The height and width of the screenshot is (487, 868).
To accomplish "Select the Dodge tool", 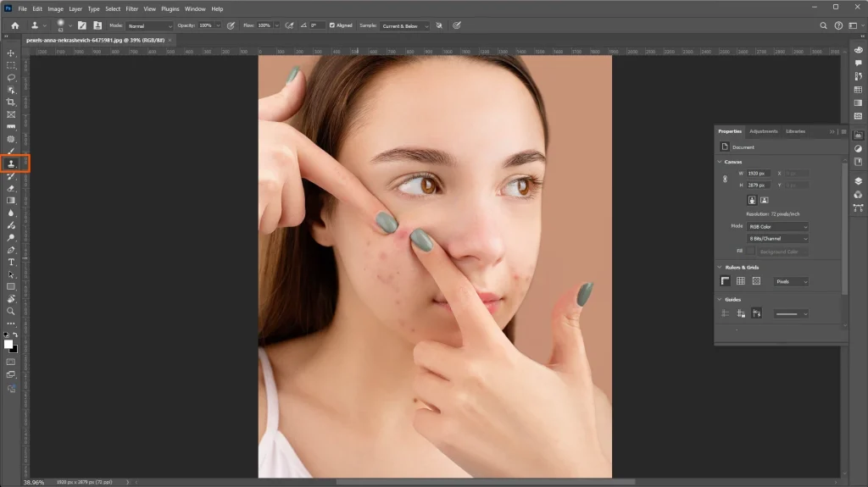I will pos(10,237).
